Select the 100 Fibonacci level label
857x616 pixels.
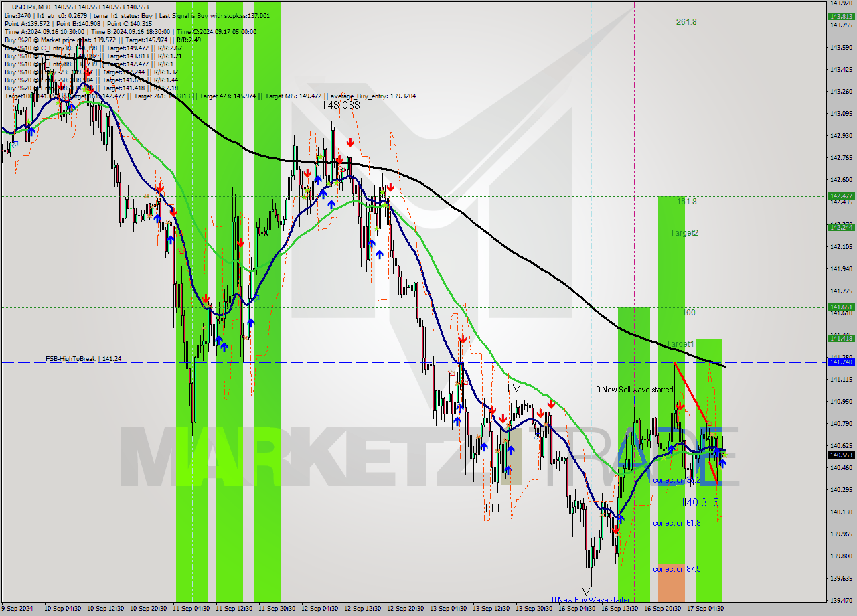point(689,312)
